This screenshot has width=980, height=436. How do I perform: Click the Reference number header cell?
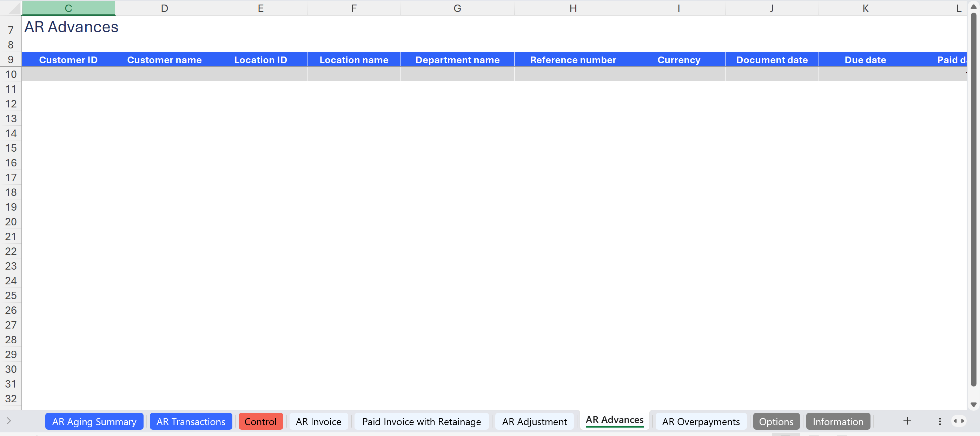click(572, 60)
